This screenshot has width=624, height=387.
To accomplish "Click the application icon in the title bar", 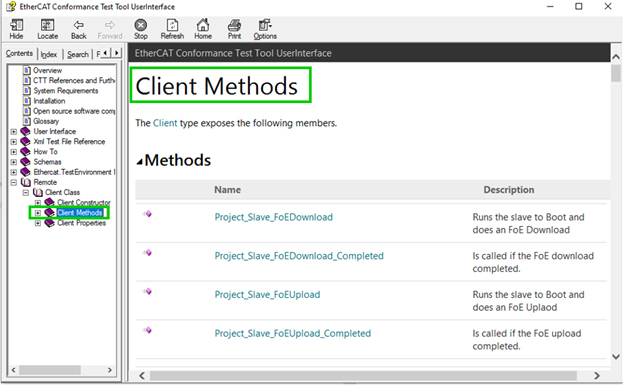I will [11, 7].
